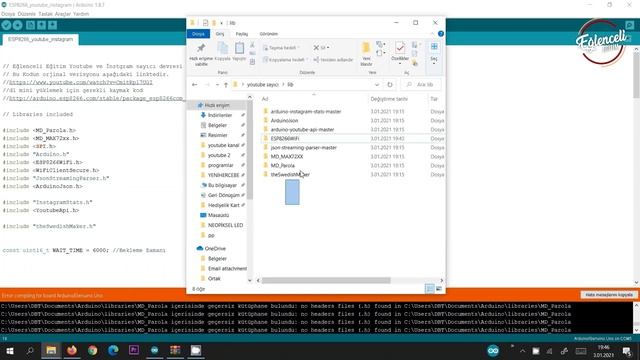
Task: Open Arduino Serial Monitor icon
Action: pos(629,25)
